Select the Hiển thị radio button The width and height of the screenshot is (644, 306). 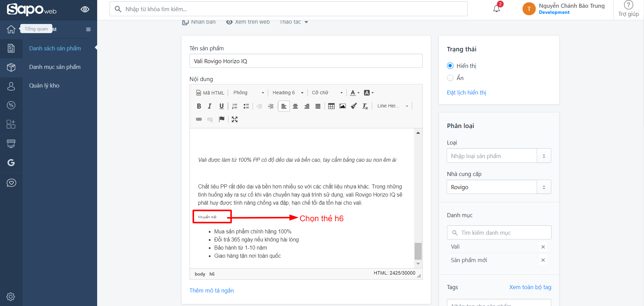(x=450, y=66)
